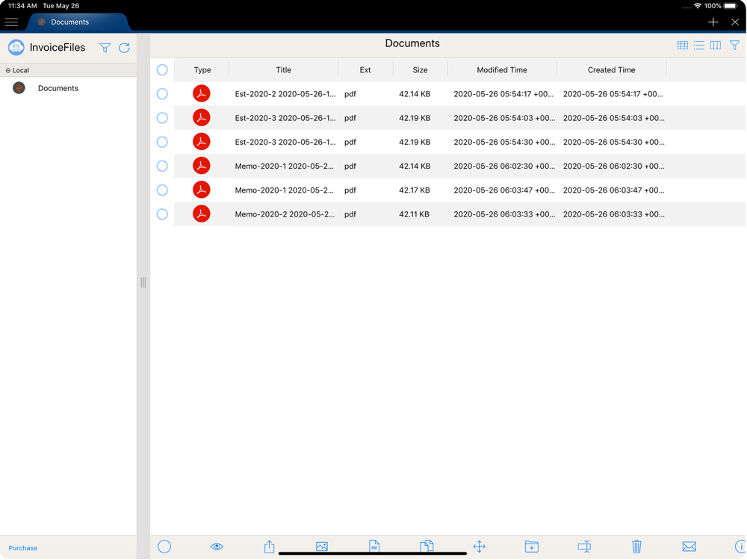This screenshot has height=560, width=747.
Task: Close the current tab with X
Action: pyautogui.click(x=734, y=22)
